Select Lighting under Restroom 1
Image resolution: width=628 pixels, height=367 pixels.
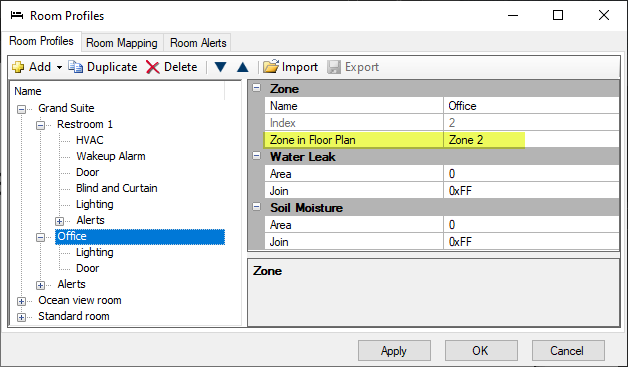tap(95, 204)
